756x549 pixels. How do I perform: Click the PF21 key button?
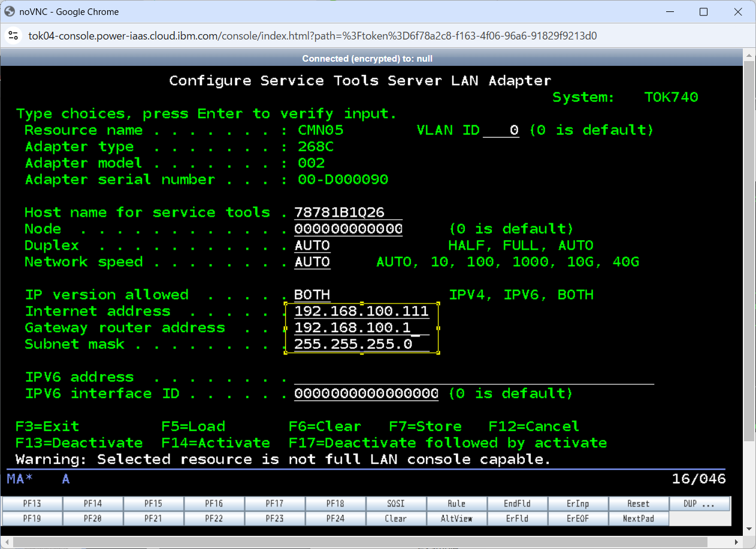pos(153,518)
